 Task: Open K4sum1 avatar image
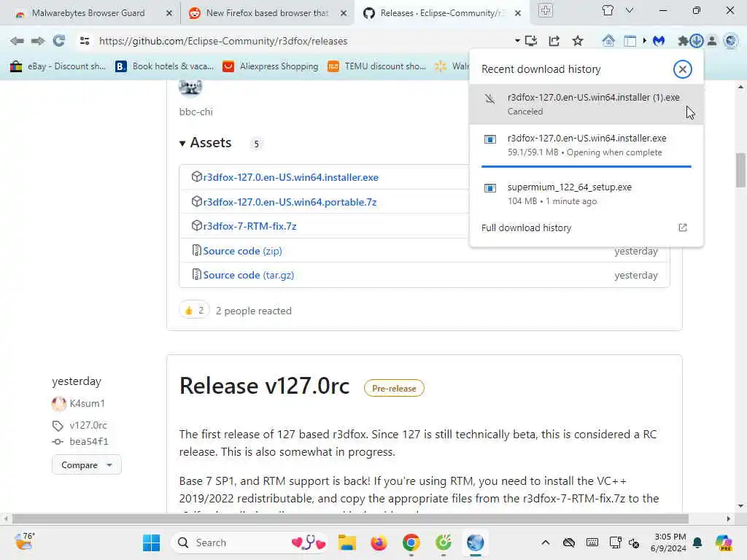[58, 403]
